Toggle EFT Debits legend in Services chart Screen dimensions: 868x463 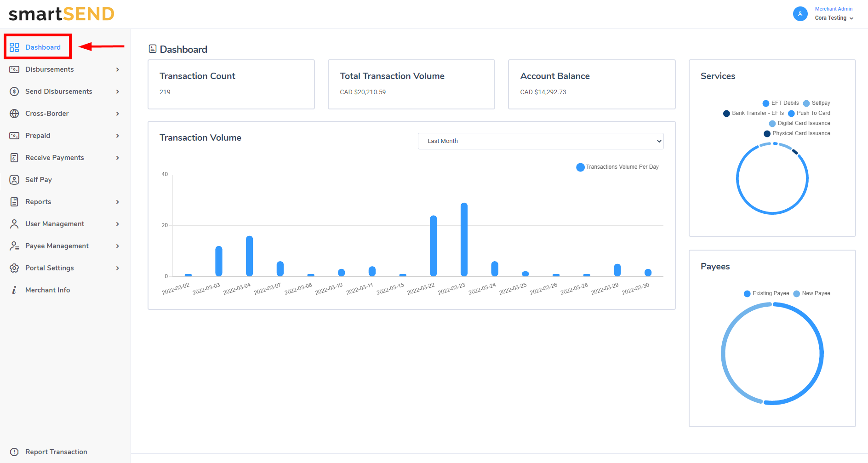[x=781, y=103]
